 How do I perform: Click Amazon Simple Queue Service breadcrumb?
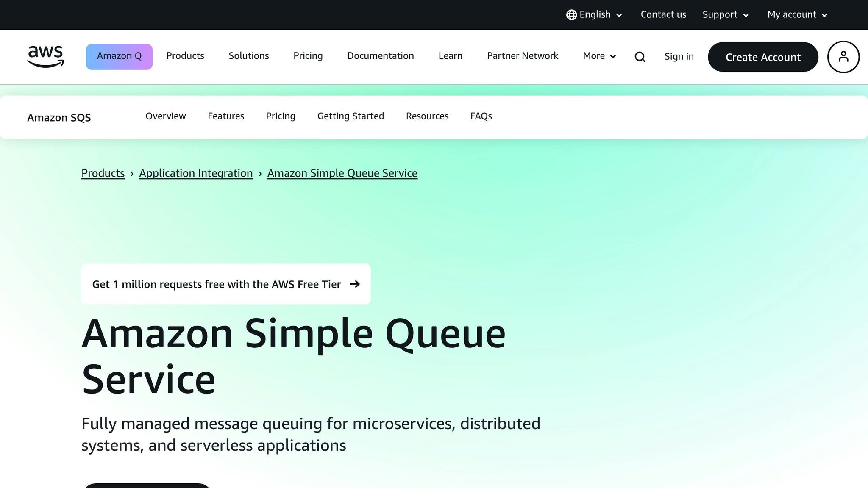[342, 173]
